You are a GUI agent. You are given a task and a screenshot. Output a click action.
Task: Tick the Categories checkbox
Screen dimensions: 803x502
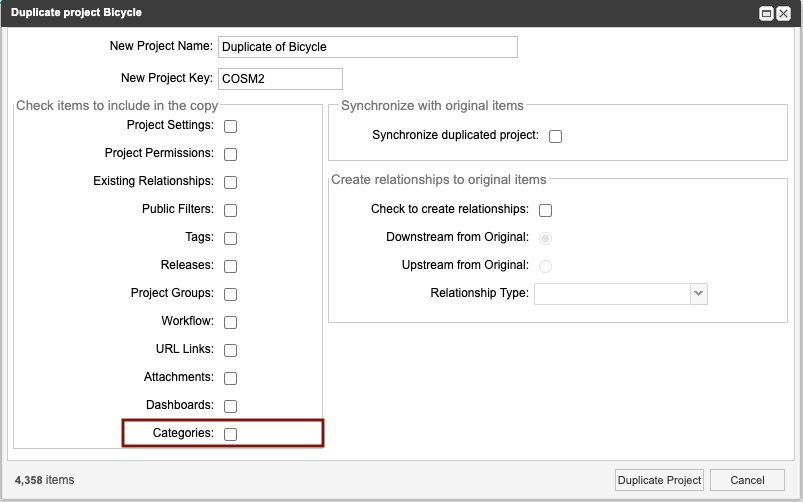tap(230, 434)
